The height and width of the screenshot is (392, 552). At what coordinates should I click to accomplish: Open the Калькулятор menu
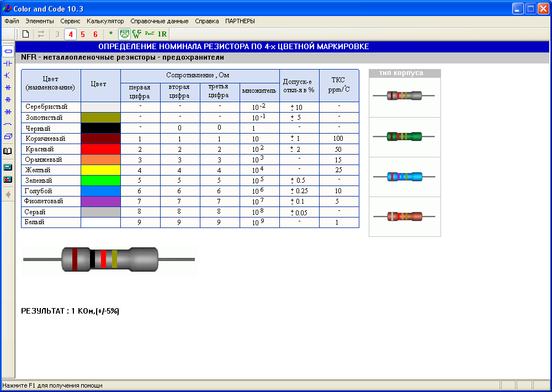pos(105,21)
